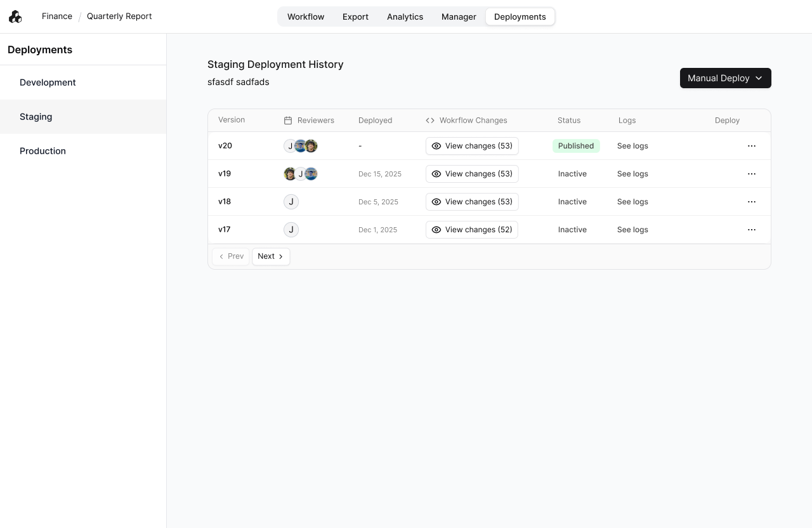See logs for v19
812x528 pixels.
tap(632, 174)
